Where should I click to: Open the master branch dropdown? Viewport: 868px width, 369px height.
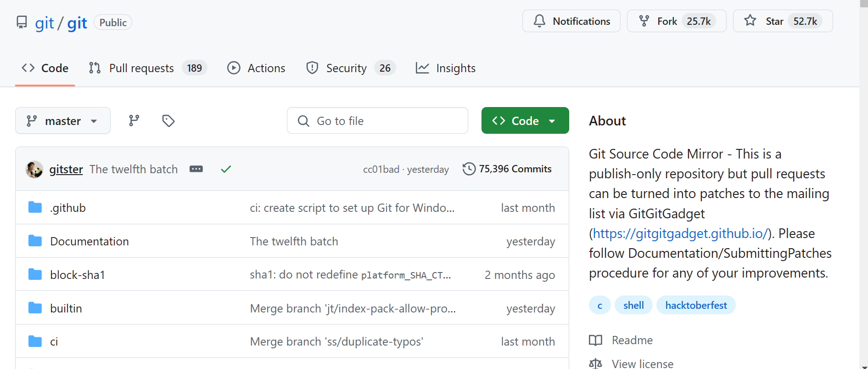[x=63, y=121]
